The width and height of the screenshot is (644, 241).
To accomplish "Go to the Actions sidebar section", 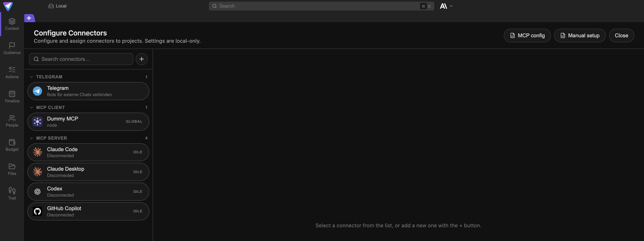I will [x=12, y=73].
